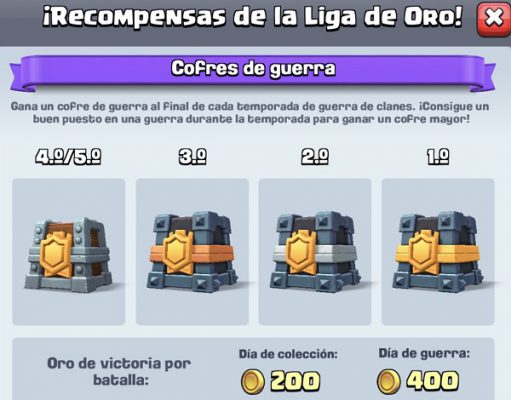
Task: Tap the Día de colección label
Action: click(288, 354)
